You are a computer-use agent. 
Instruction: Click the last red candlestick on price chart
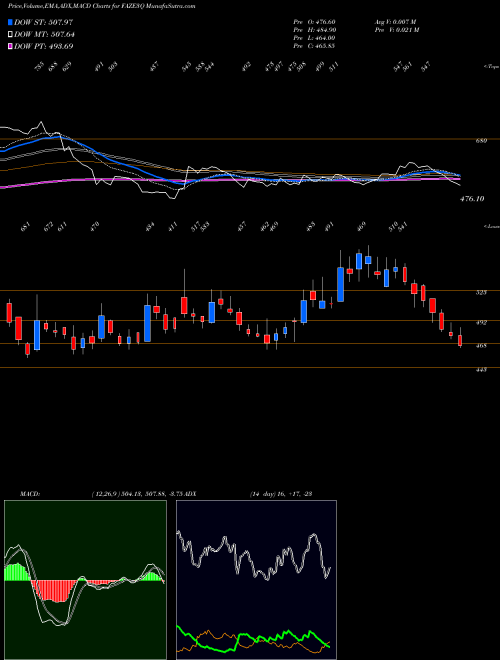point(460,341)
